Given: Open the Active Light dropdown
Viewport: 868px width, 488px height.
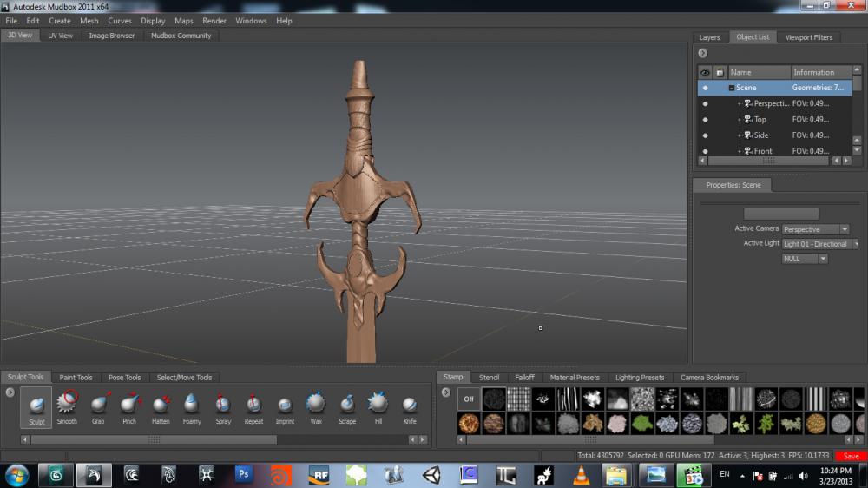Looking at the screenshot, I should click(819, 244).
